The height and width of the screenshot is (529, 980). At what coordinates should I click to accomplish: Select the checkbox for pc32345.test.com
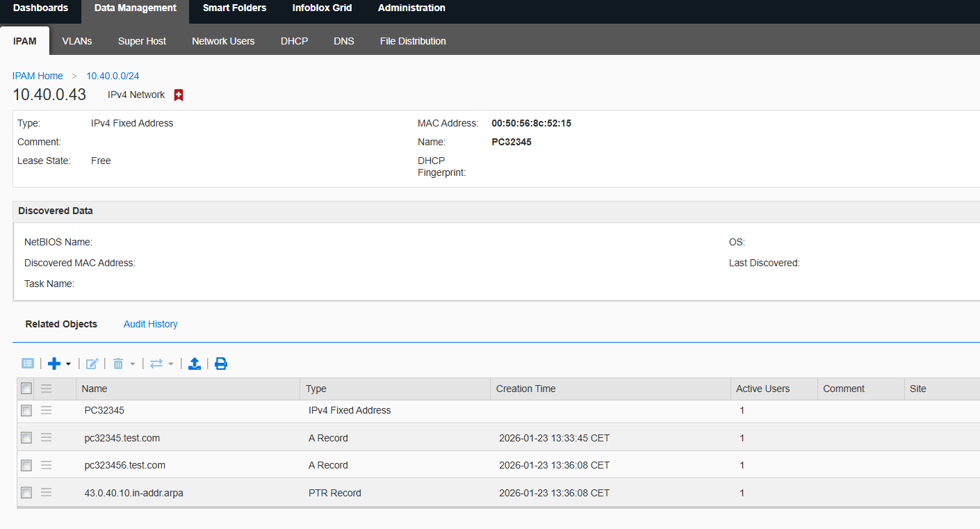(x=26, y=438)
